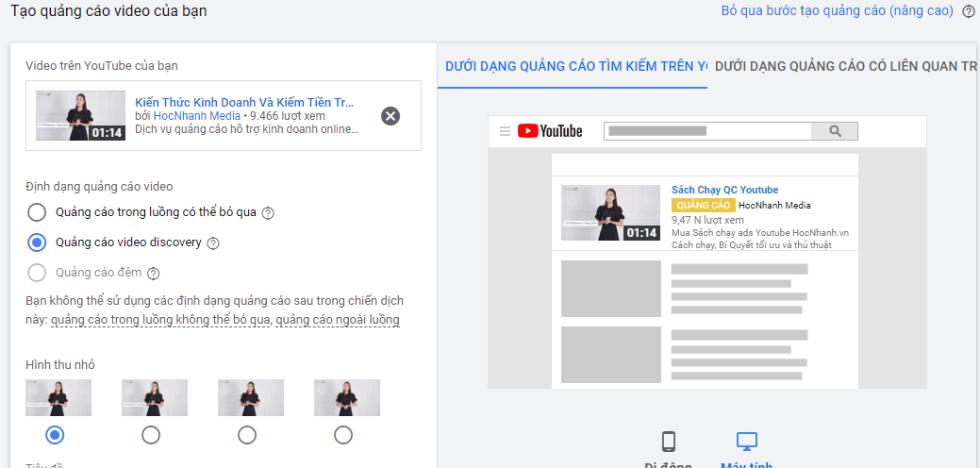Open help icon beside video discovery ad option

coord(213,243)
